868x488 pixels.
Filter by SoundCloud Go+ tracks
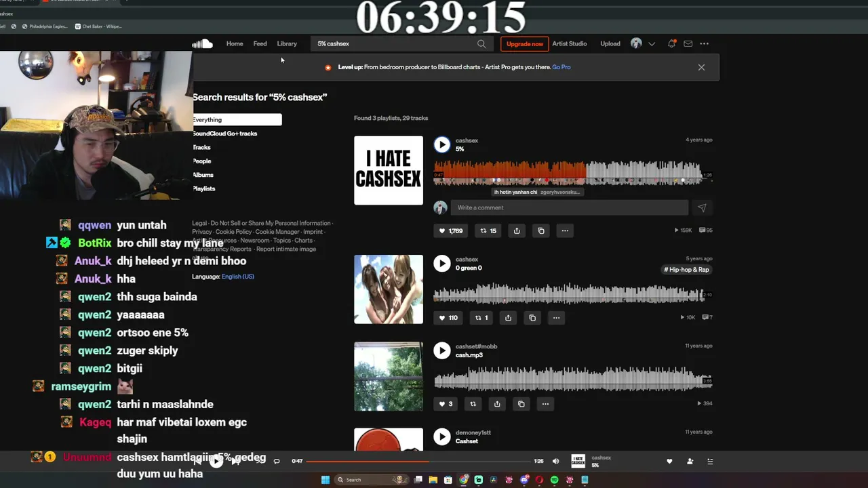click(225, 134)
